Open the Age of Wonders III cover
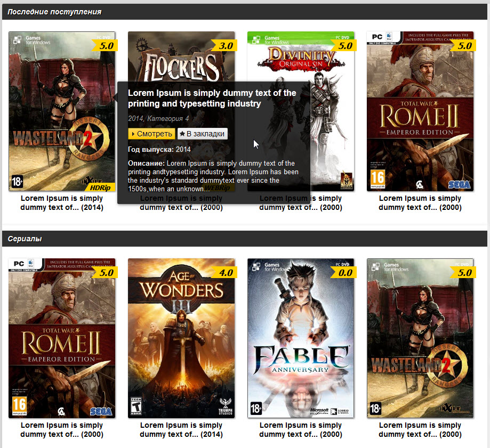The width and height of the screenshot is (490, 448). click(x=181, y=338)
